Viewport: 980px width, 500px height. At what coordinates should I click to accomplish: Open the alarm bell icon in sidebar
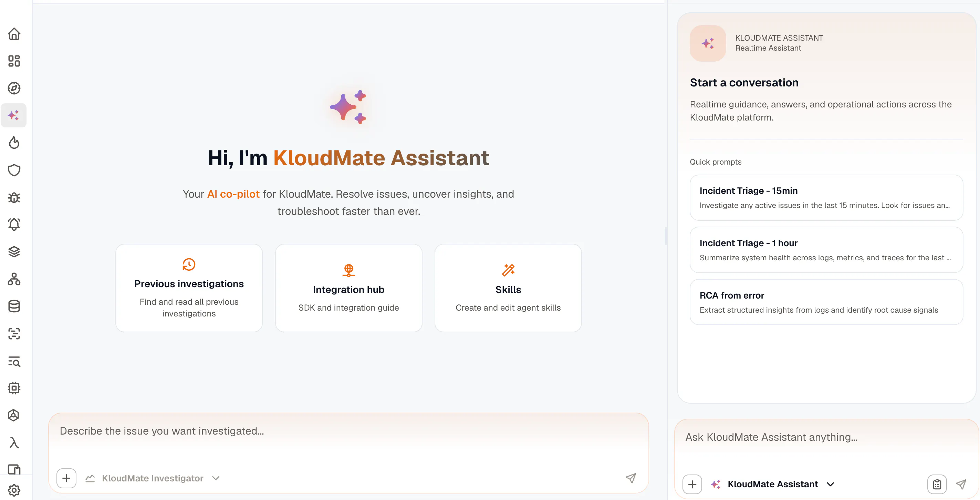point(14,224)
